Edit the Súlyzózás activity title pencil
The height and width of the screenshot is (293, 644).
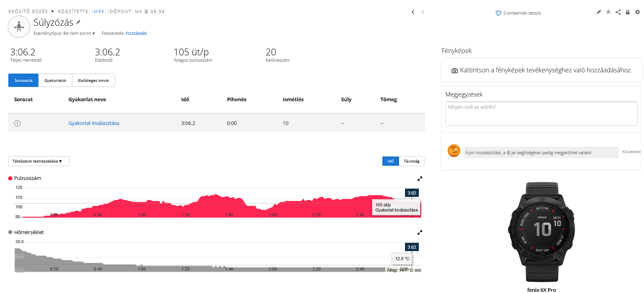tap(78, 22)
